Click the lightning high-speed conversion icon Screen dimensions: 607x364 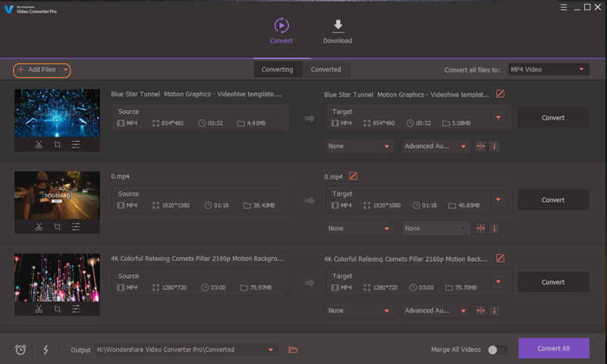click(46, 350)
